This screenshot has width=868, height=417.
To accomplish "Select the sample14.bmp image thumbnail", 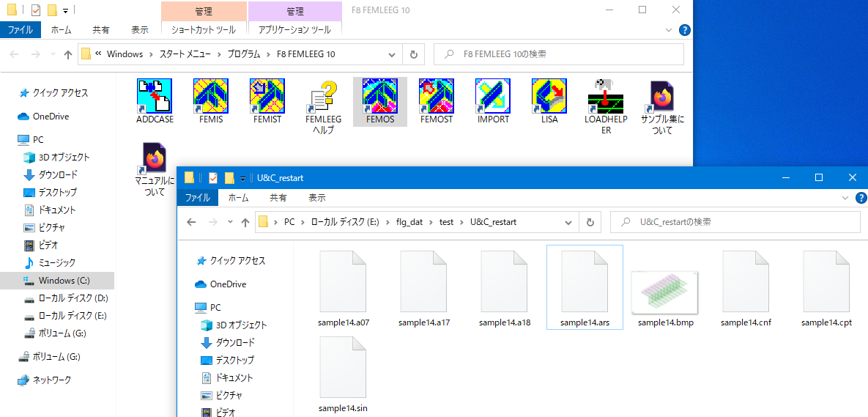I will tap(665, 291).
